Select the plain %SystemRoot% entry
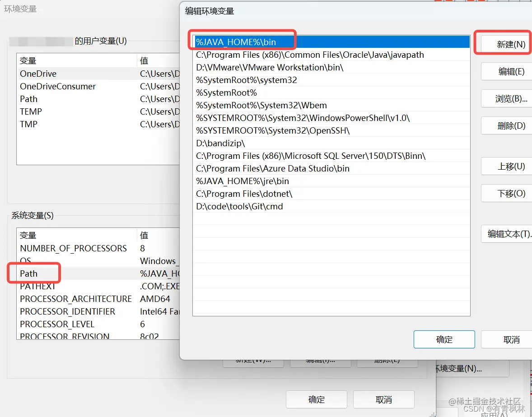This screenshot has width=532, height=417. pos(332,93)
